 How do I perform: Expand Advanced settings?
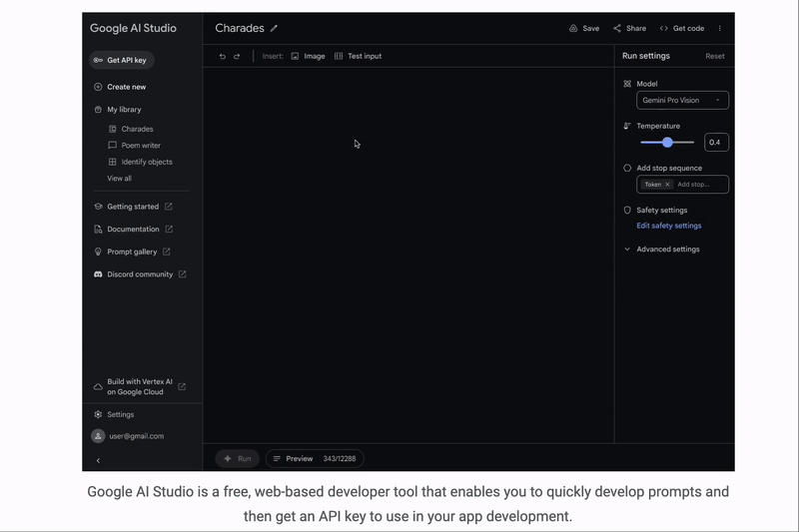[662, 250]
